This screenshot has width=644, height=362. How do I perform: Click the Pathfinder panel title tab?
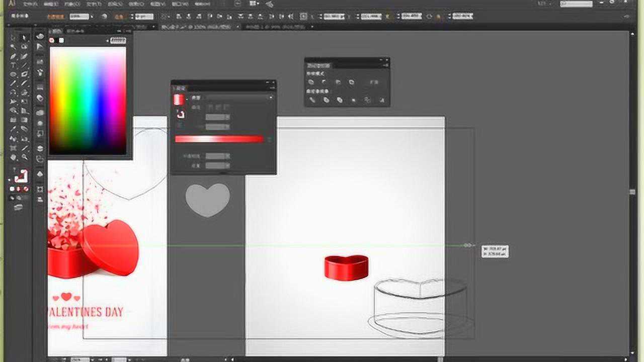point(319,66)
